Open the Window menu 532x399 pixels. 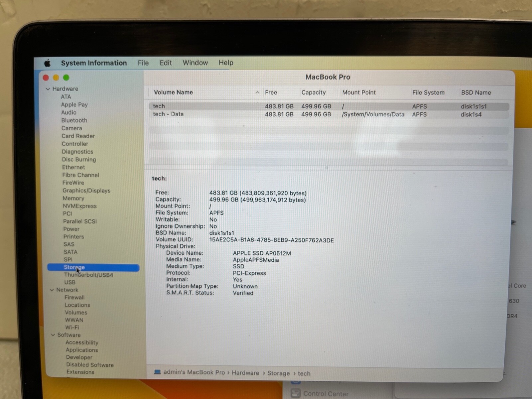pos(195,63)
